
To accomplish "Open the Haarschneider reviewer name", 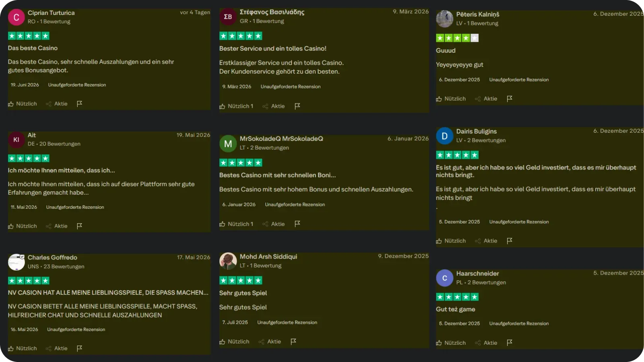I will (477, 274).
